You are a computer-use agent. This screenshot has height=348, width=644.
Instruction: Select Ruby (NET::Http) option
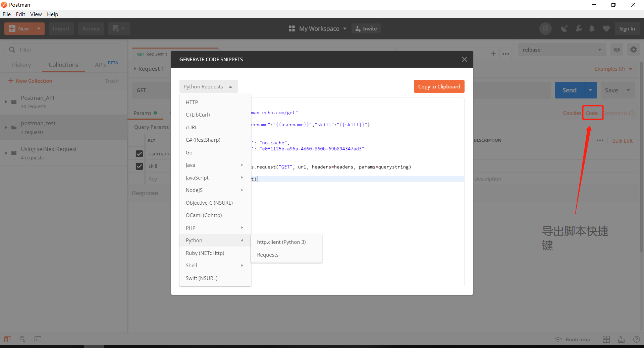[x=215, y=253]
